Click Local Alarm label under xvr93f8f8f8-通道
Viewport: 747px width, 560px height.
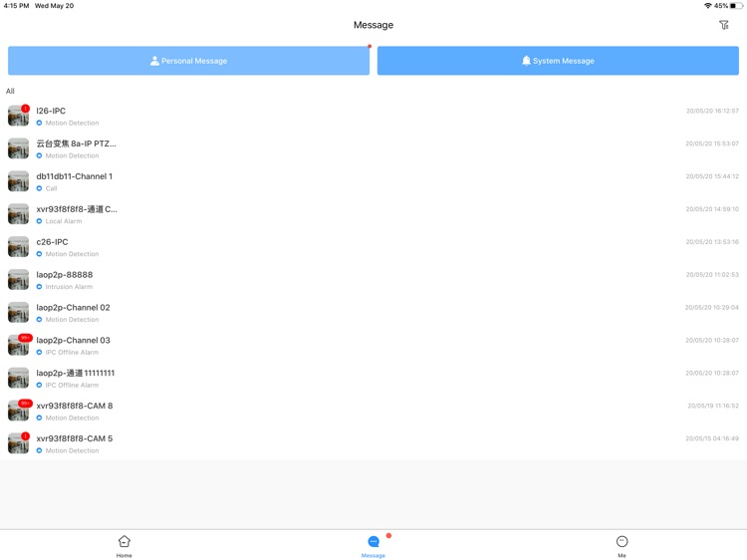coord(64,221)
